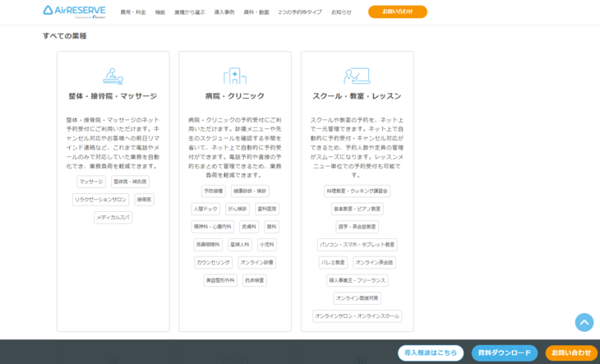Click the 病院・クリニック card heading

point(234,96)
